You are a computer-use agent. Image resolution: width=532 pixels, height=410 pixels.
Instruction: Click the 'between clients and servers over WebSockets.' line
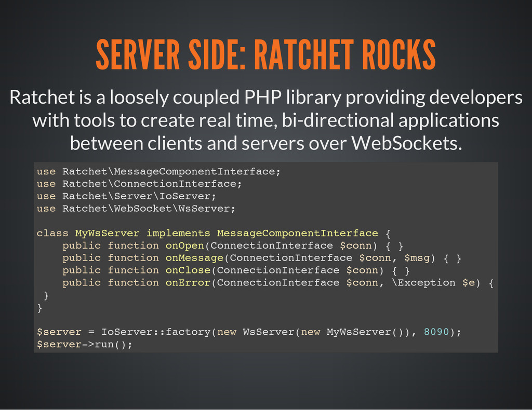(265, 143)
